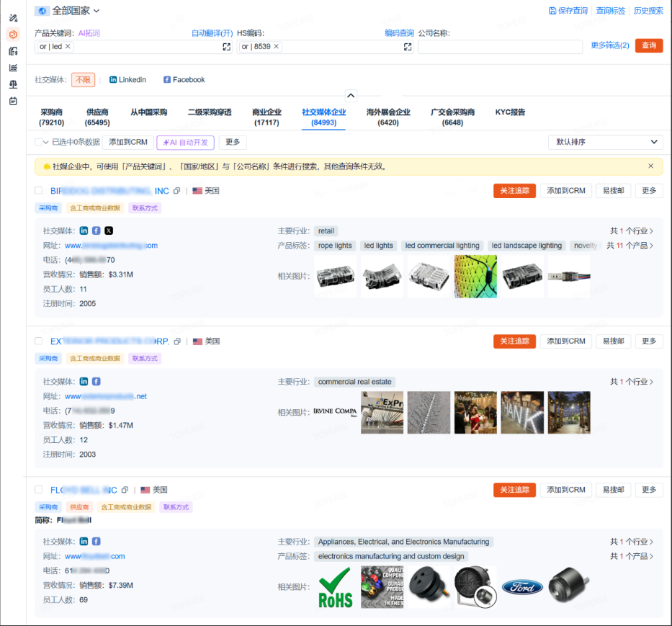672x626 pixels.
Task: Close the yellow notice banner
Action: [x=650, y=166]
